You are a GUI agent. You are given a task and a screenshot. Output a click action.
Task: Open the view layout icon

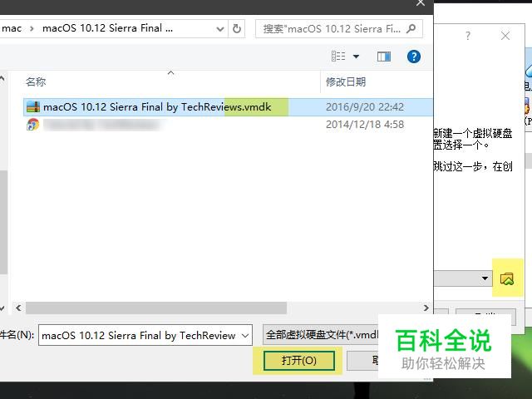coord(338,57)
